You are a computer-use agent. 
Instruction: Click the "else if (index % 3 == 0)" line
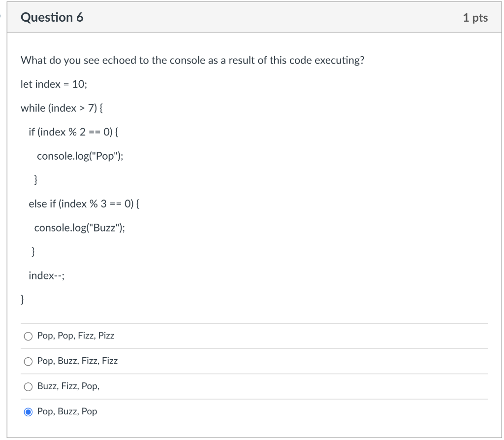click(84, 203)
